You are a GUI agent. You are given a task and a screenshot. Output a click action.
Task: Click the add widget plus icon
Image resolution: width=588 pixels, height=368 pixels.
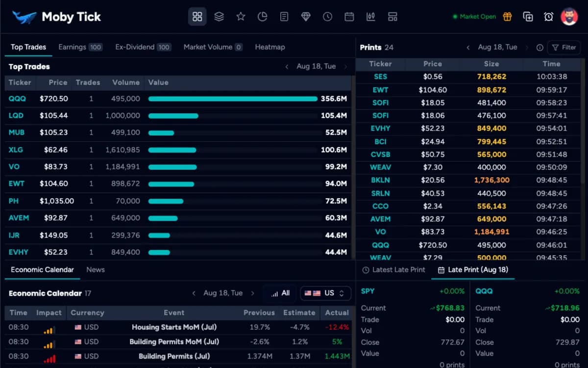[528, 17]
